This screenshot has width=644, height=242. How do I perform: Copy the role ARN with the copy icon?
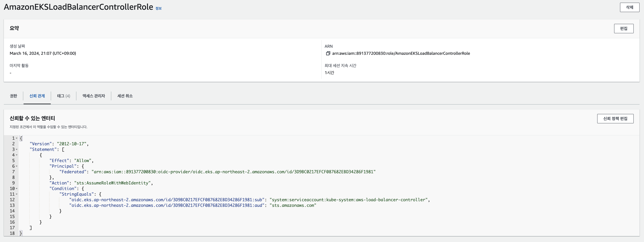coord(328,53)
